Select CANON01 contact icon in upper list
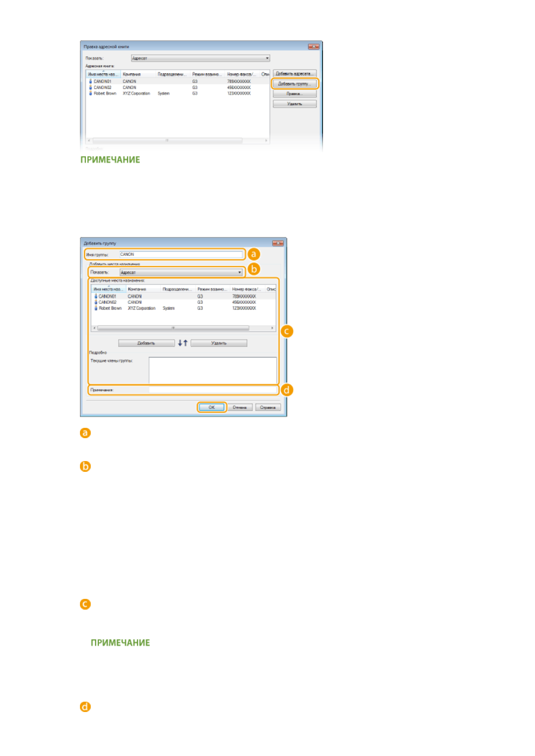This screenshot has width=535, height=756. pos(91,82)
